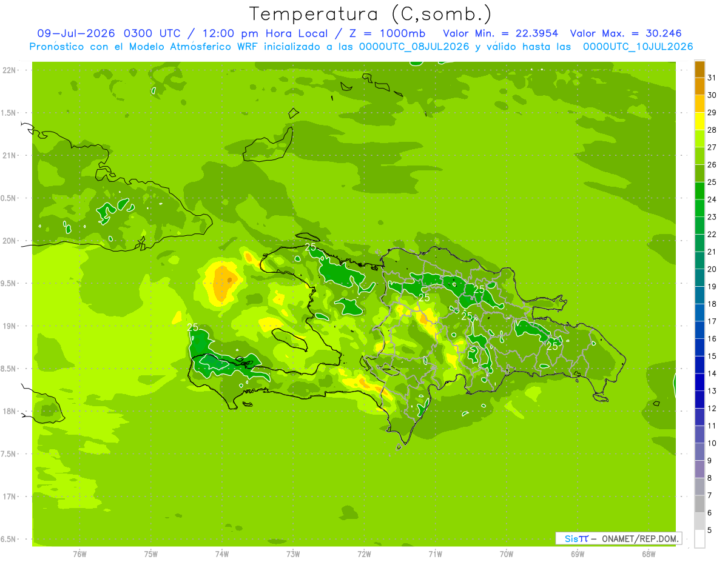
Task: Click the "8.5N" latitude axis label
Action: coord(8,369)
